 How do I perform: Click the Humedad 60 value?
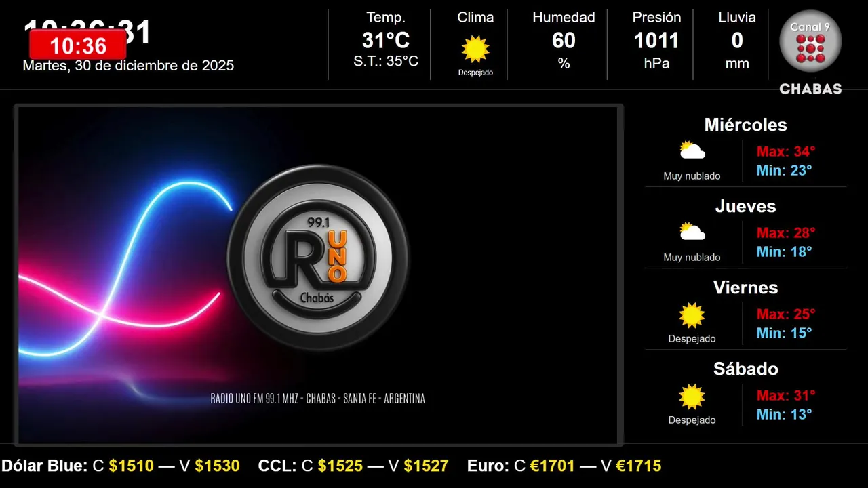564,41
